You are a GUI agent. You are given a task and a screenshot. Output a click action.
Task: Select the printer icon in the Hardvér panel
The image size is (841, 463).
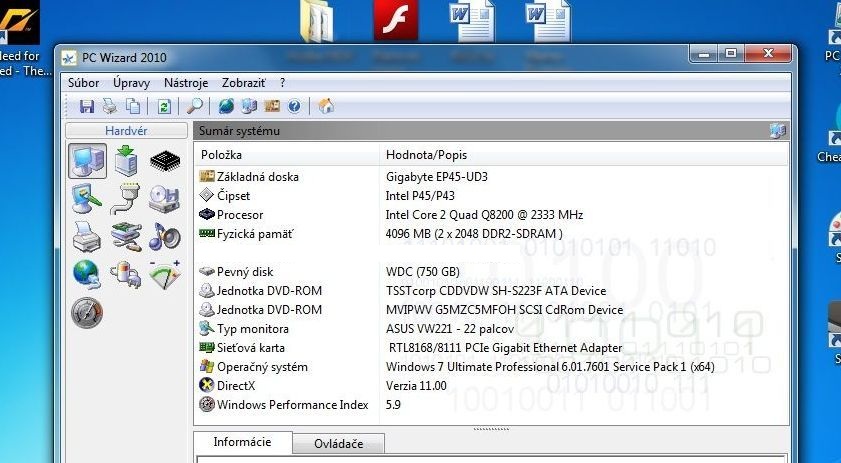click(87, 237)
